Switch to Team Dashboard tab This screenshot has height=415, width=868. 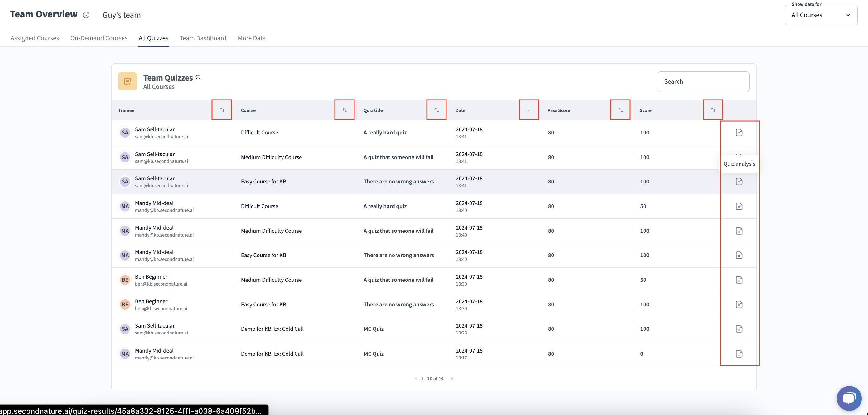pyautogui.click(x=203, y=38)
